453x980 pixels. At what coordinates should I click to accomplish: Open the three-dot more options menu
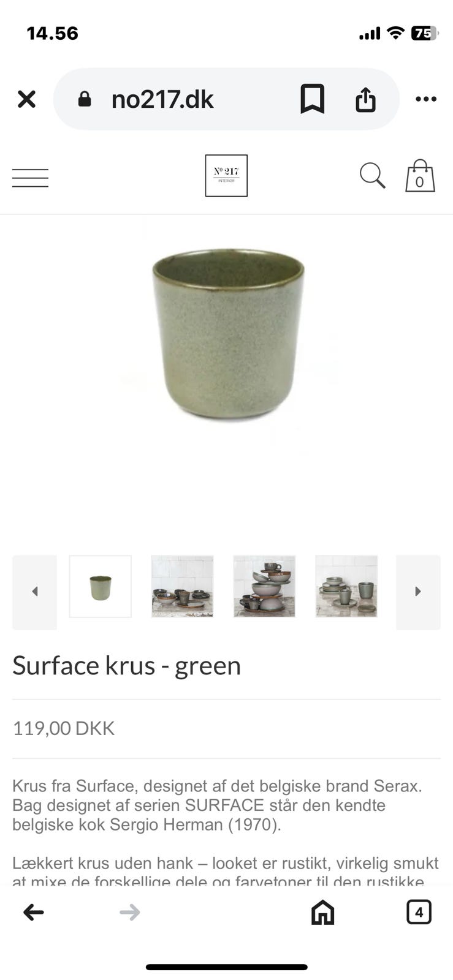pyautogui.click(x=425, y=99)
